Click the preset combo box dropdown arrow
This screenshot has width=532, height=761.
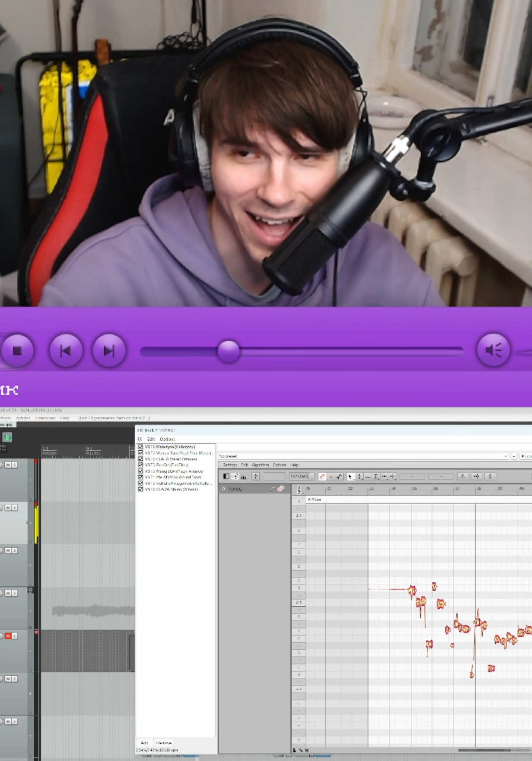506,456
